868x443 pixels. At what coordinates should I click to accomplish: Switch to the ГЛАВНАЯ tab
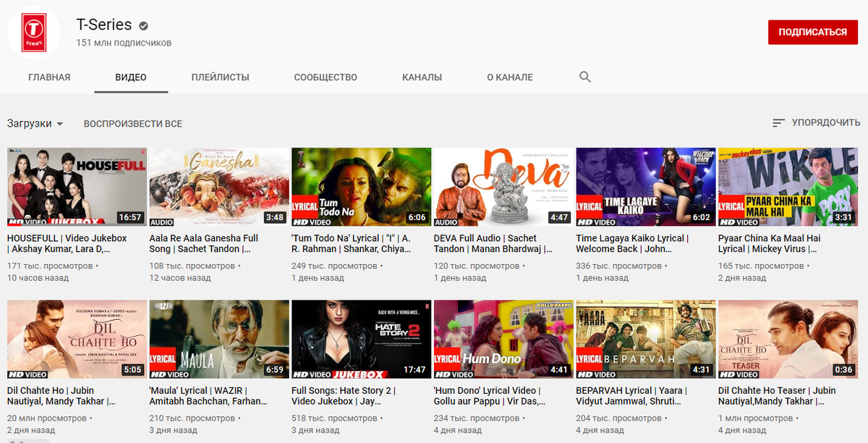click(49, 77)
